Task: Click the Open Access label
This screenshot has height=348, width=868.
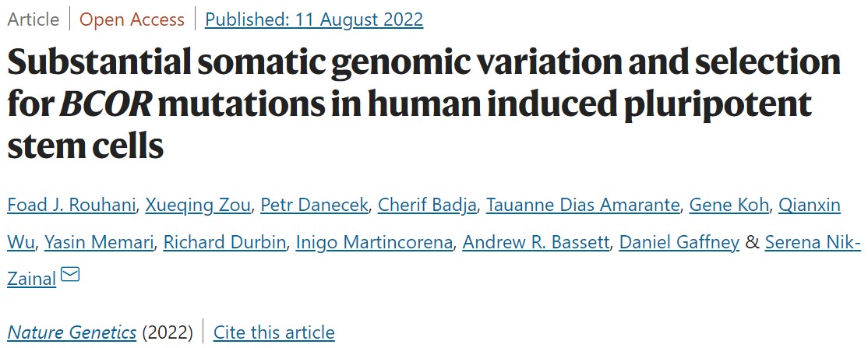Action: [132, 19]
